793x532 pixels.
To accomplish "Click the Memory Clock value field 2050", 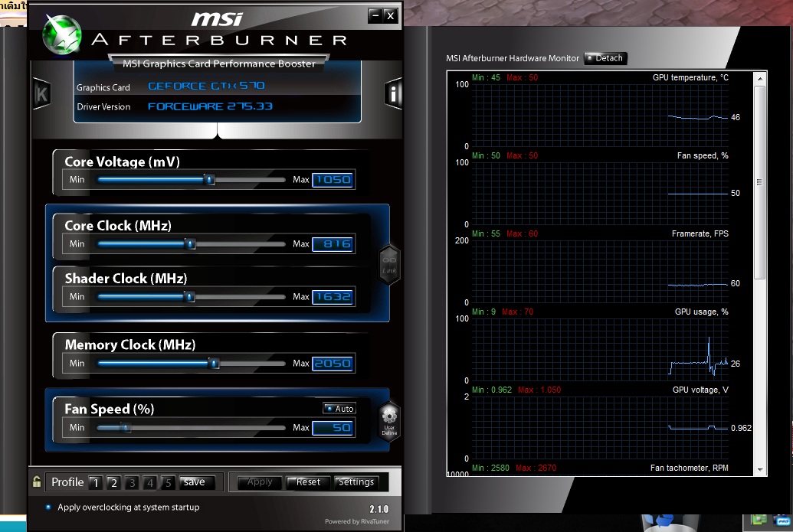I will [333, 364].
